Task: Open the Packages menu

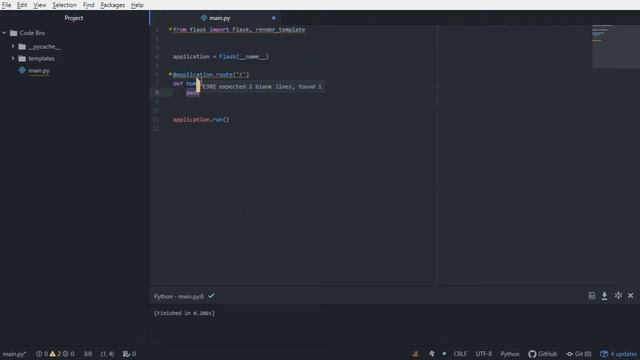Action: pyautogui.click(x=113, y=5)
